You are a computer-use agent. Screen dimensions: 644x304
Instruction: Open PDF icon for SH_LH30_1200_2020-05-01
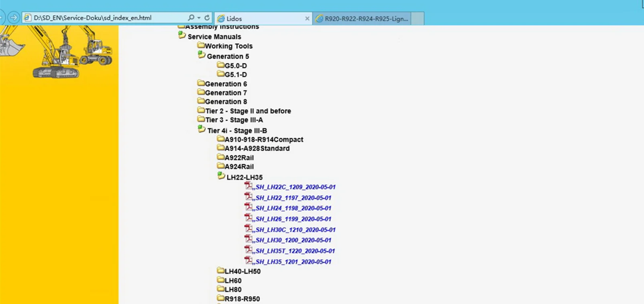[249, 239]
